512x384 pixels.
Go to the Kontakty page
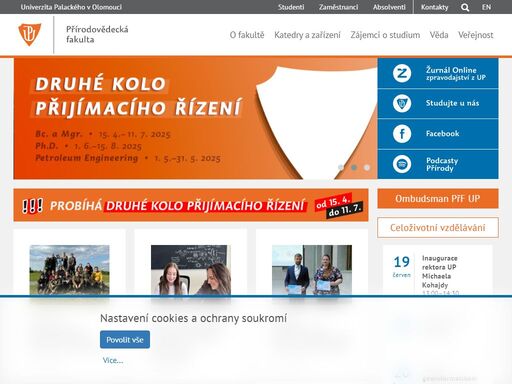click(434, 7)
